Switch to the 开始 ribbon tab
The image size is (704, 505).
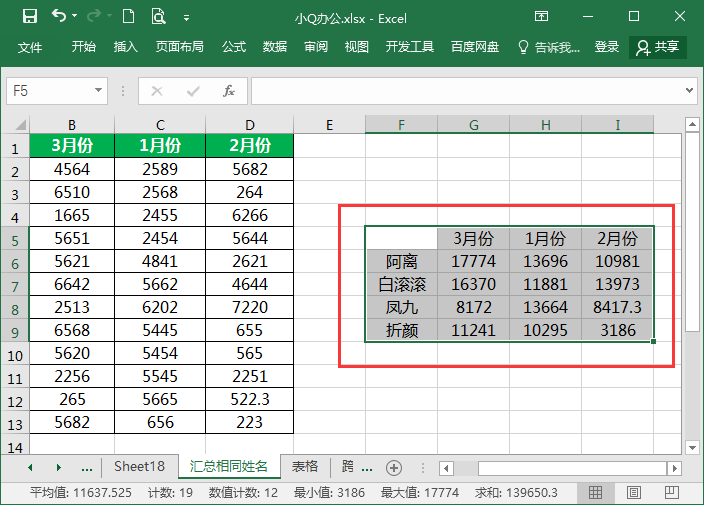click(84, 47)
